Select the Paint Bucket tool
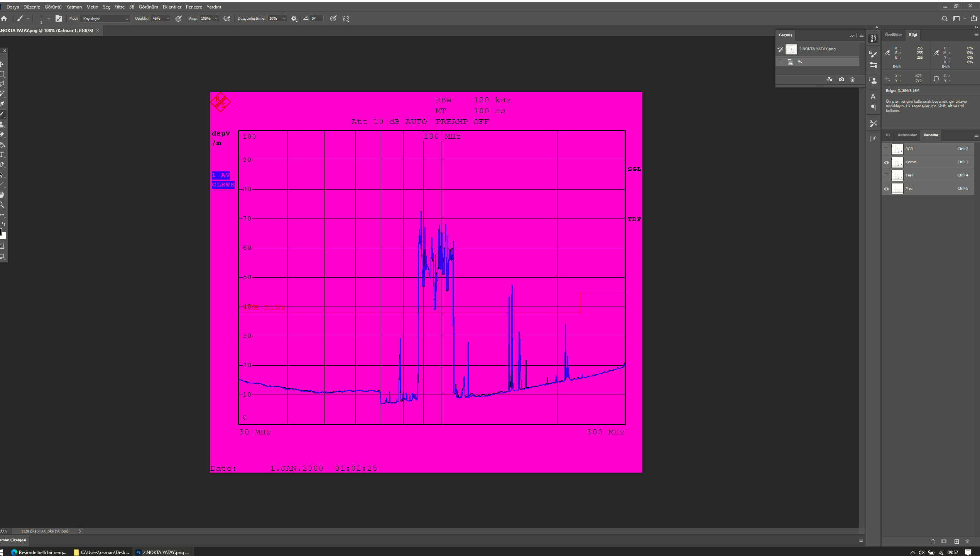The width and height of the screenshot is (980, 556). click(x=2, y=145)
